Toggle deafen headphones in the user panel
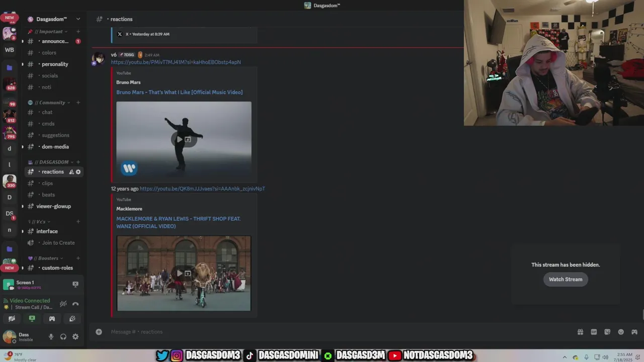Image resolution: width=644 pixels, height=362 pixels. pos(63,337)
